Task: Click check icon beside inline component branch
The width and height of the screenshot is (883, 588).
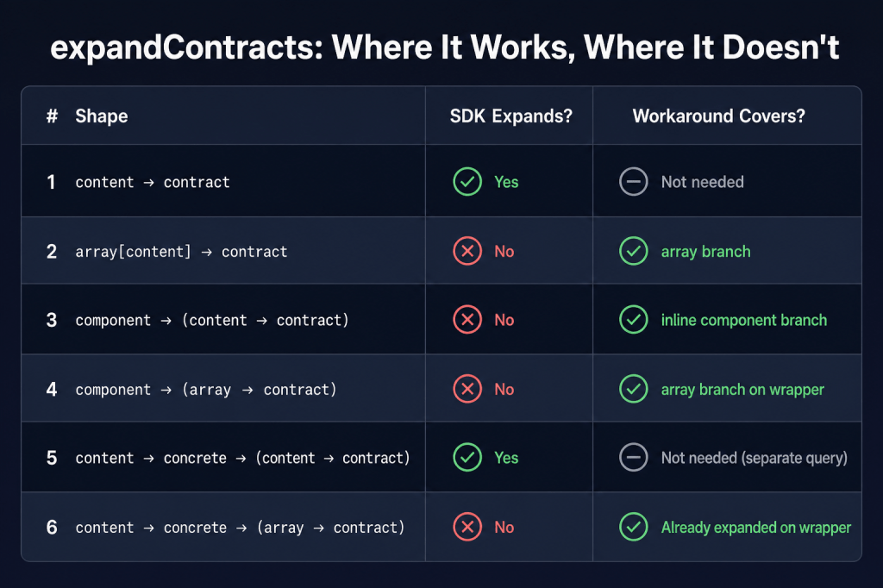Action: pos(634,320)
